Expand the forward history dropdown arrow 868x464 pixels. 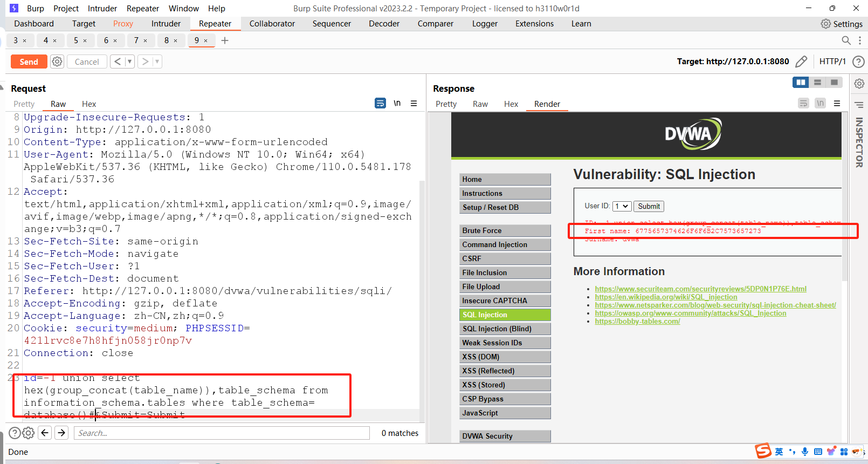[x=157, y=62]
